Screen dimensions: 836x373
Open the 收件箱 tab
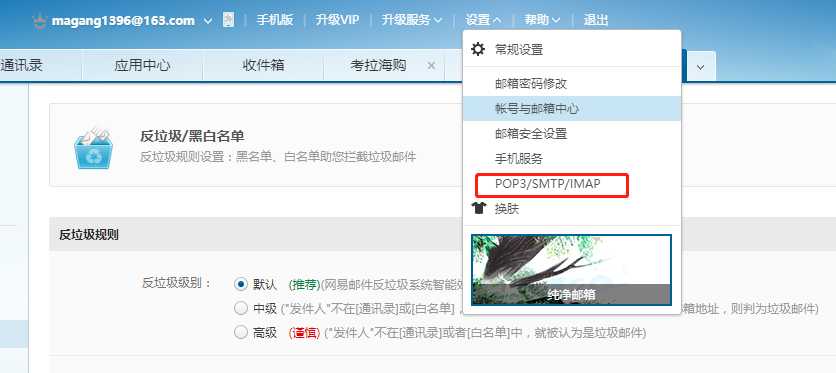[x=263, y=66]
